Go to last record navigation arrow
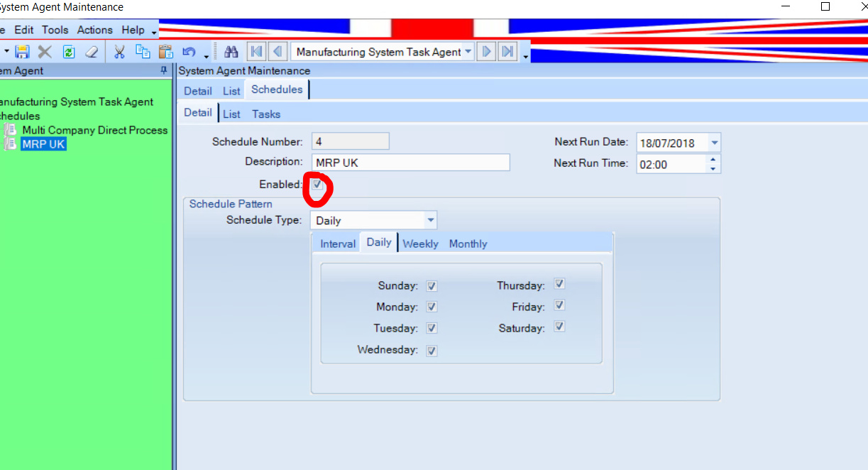Viewport: 868px width, 470px height. pyautogui.click(x=507, y=52)
